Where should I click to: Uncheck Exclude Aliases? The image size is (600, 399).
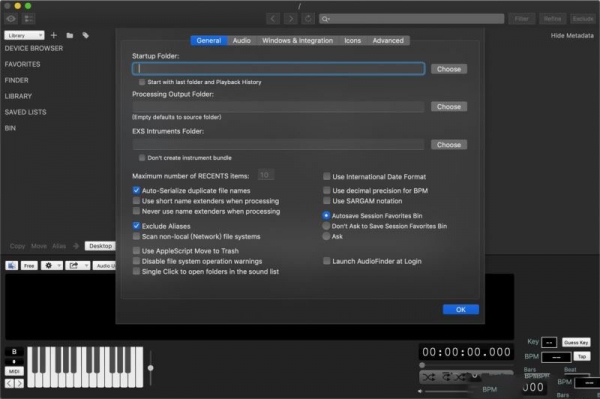tap(136, 226)
